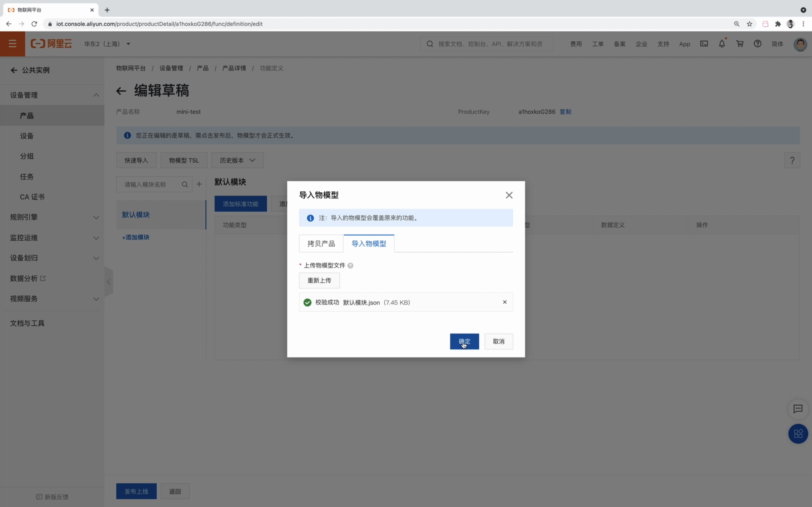Image resolution: width=812 pixels, height=507 pixels.
Task: Open the Cloud Shell terminal icon
Action: (x=704, y=44)
